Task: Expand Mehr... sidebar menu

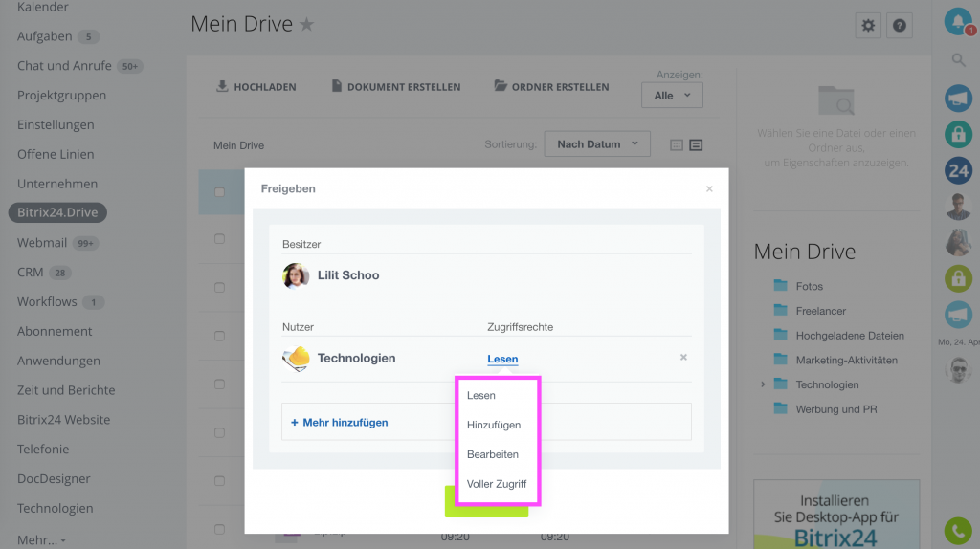Action: [x=41, y=540]
